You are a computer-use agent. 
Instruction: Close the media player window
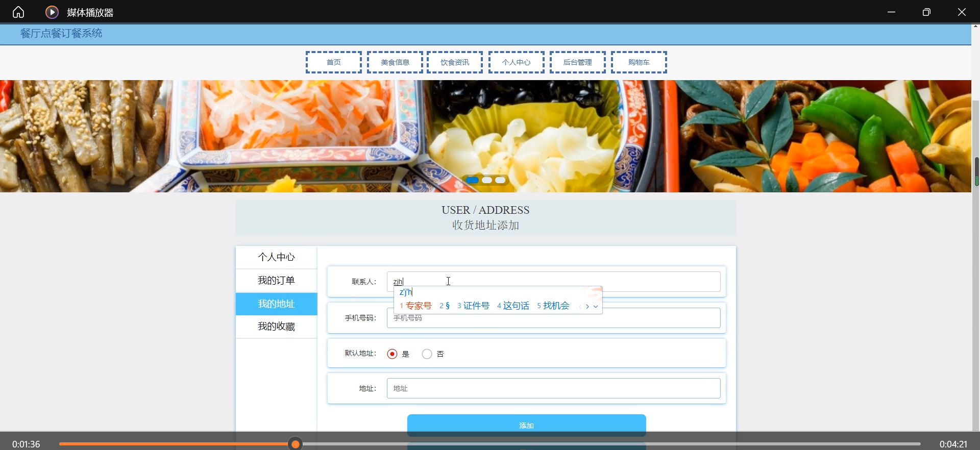962,12
